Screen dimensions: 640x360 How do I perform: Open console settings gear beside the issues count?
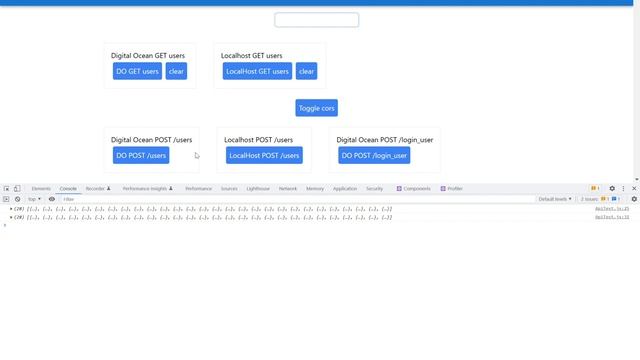634,199
